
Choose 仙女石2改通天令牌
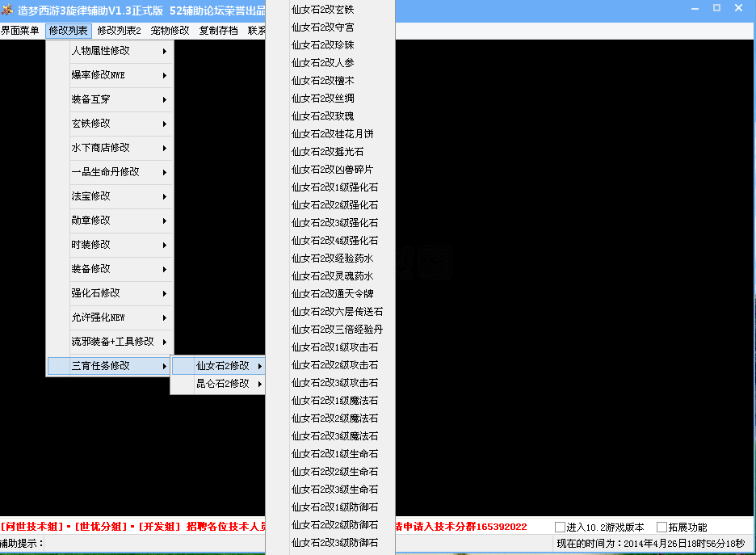330,294
